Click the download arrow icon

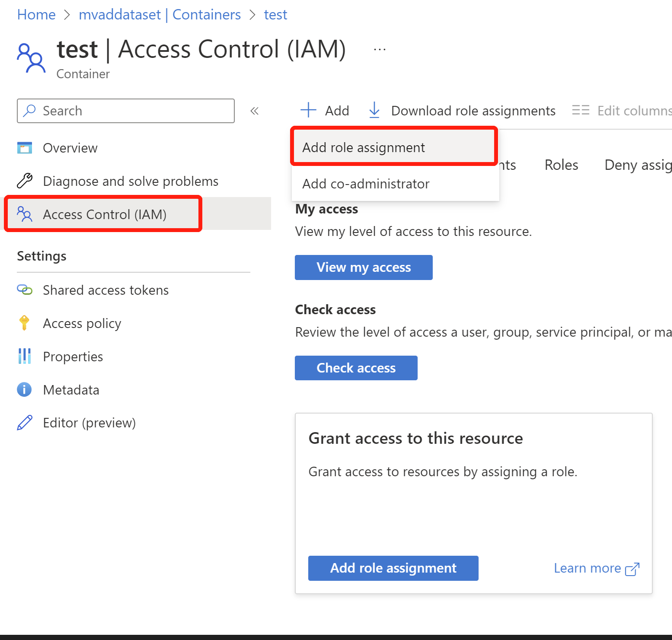click(x=374, y=110)
